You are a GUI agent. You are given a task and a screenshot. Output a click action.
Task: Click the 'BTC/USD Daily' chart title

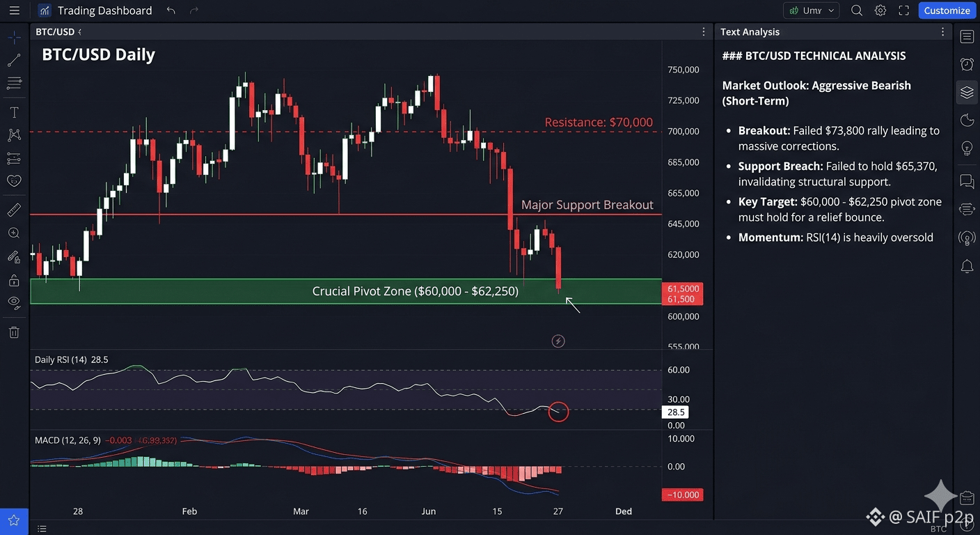[x=98, y=54]
